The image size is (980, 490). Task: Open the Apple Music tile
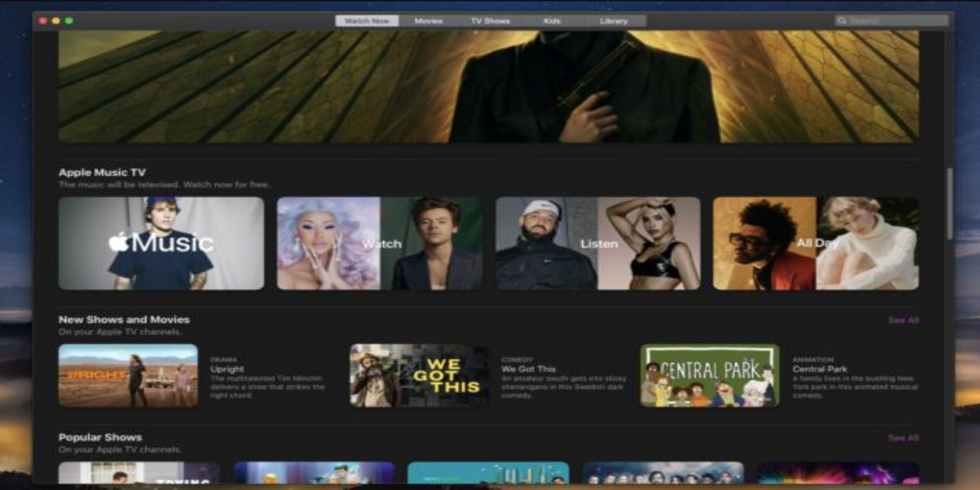161,243
